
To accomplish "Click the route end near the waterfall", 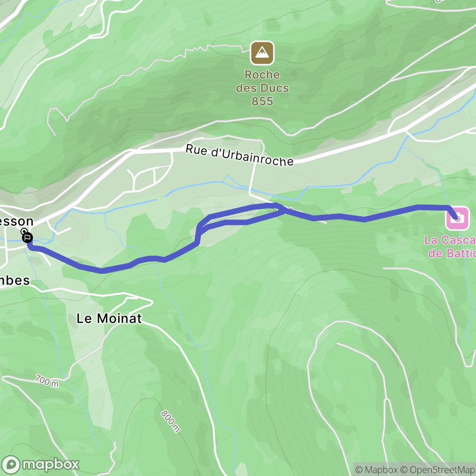I will (x=455, y=217).
